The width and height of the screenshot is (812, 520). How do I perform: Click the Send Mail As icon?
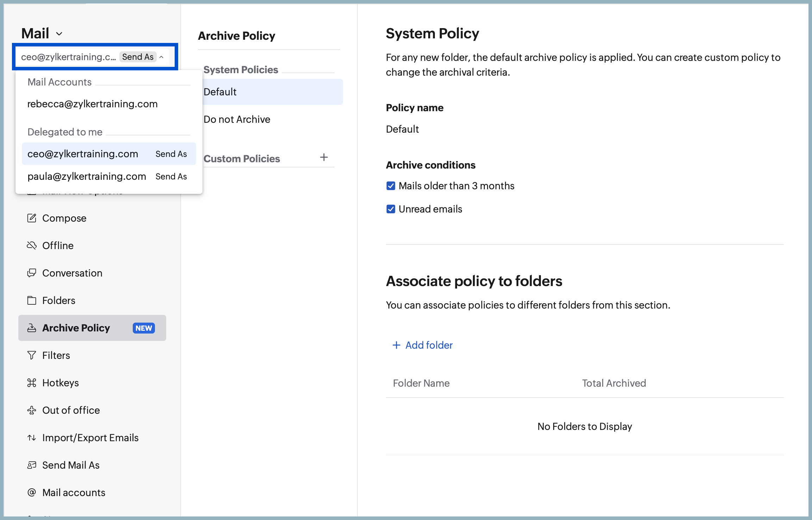[x=32, y=465]
